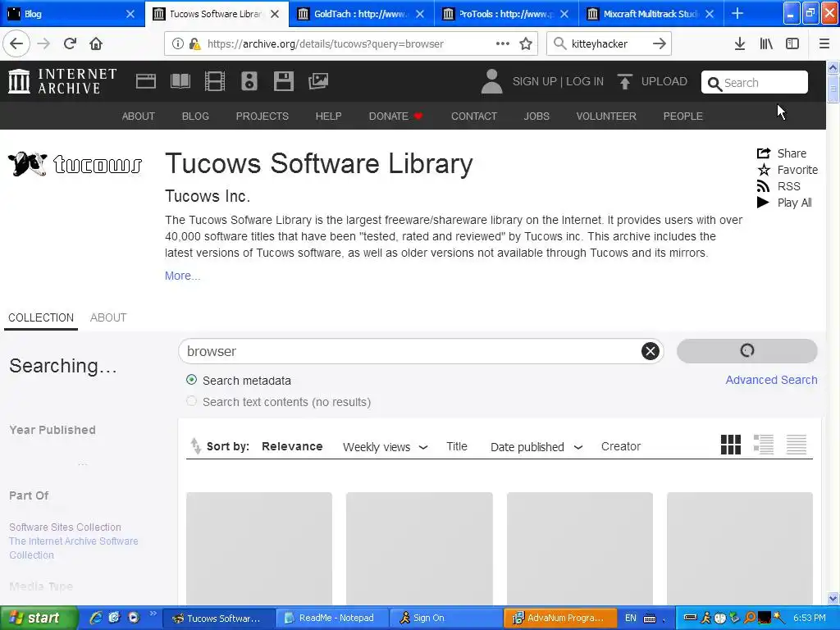Click the page vertical scrollbar thumb
840x630 pixels.
coord(833,87)
